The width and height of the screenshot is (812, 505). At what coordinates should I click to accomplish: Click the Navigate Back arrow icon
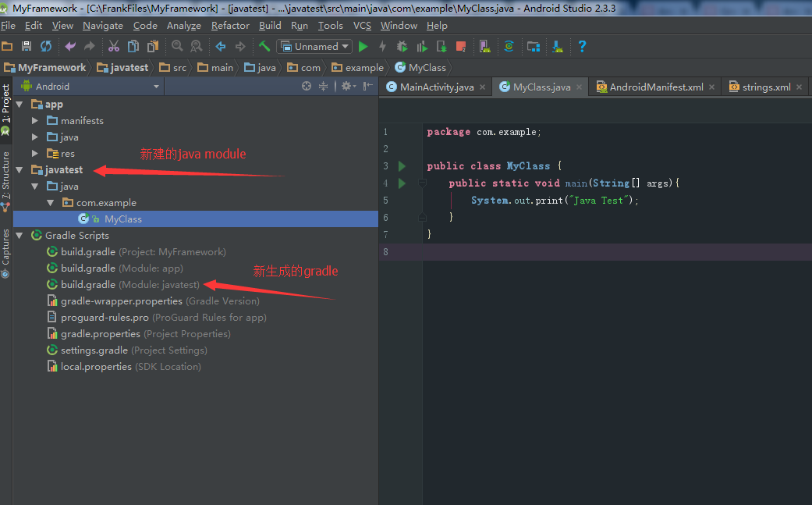click(x=221, y=47)
